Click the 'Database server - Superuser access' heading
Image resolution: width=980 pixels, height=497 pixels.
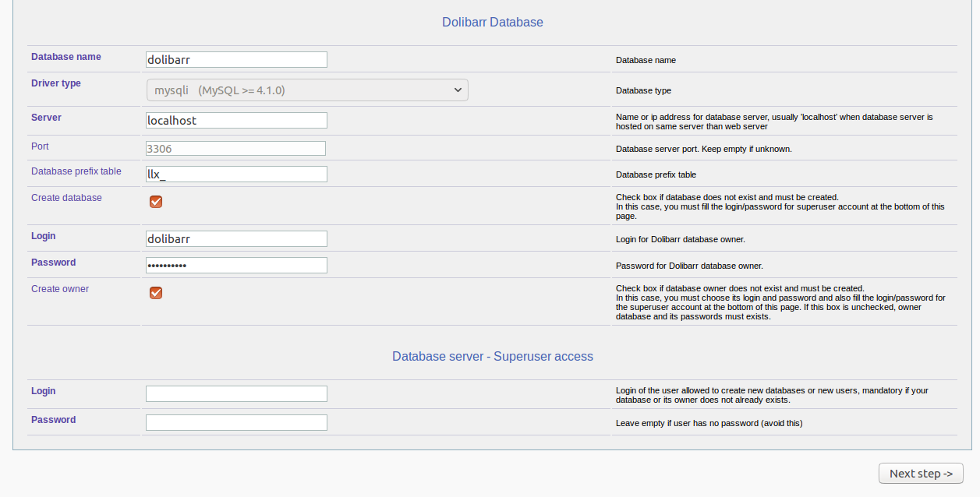493,357
